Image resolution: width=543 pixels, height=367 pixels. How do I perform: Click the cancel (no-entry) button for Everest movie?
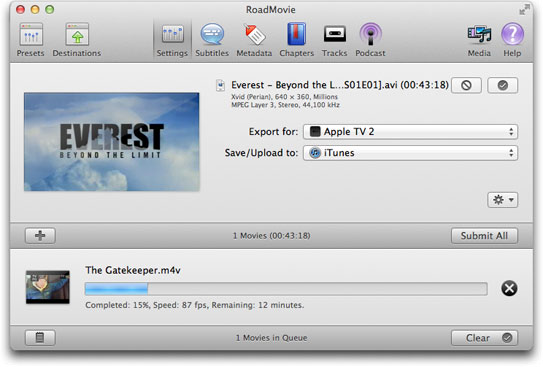(466, 85)
